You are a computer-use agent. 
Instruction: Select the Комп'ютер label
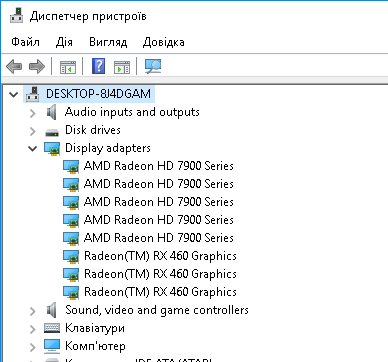point(95,346)
